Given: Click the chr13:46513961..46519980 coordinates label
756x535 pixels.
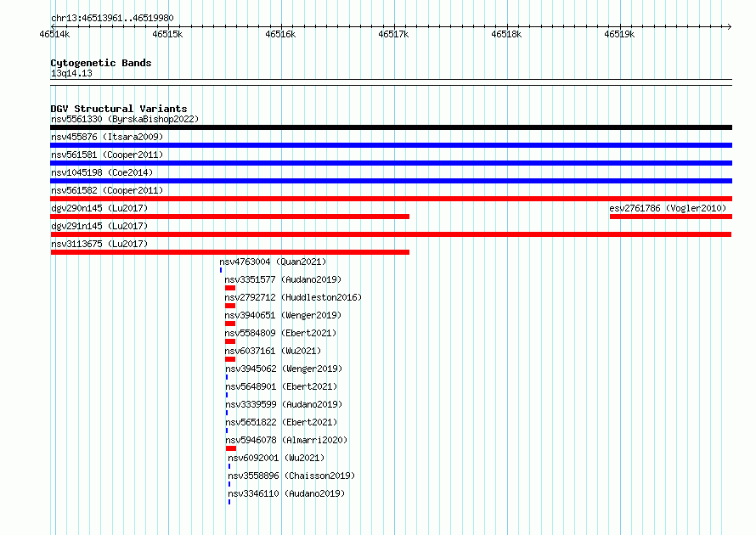Looking at the screenshot, I should (x=112, y=18).
